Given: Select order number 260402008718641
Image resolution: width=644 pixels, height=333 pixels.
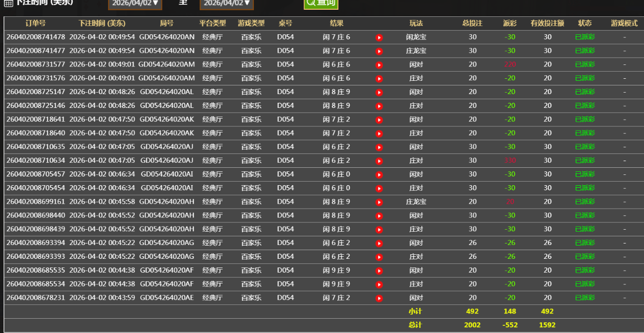Looking at the screenshot, I should [36, 119].
